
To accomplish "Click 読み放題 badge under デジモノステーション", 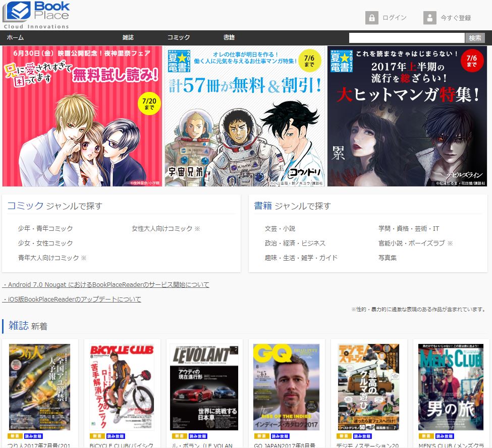I will pyautogui.click(x=362, y=436).
